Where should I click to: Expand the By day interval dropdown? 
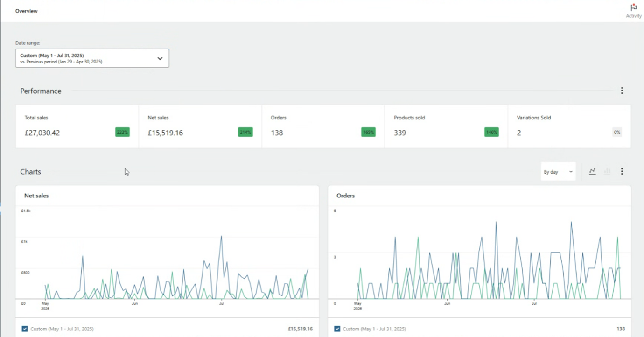point(558,172)
